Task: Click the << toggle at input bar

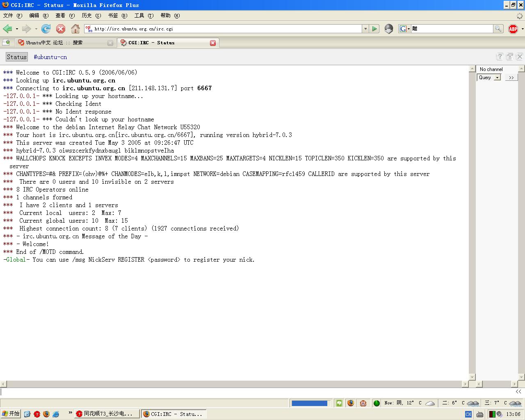Action: coord(518,392)
